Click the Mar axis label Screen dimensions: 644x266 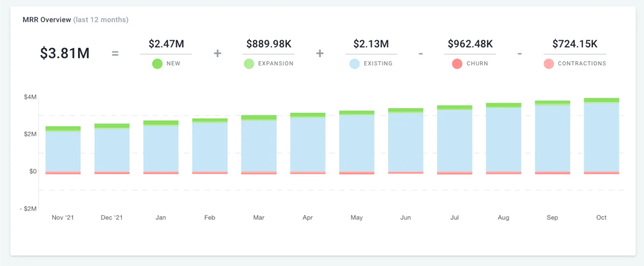[259, 218]
